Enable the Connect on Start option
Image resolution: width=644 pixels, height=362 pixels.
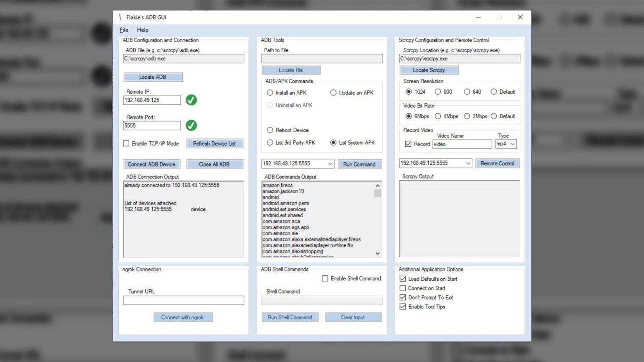point(403,288)
